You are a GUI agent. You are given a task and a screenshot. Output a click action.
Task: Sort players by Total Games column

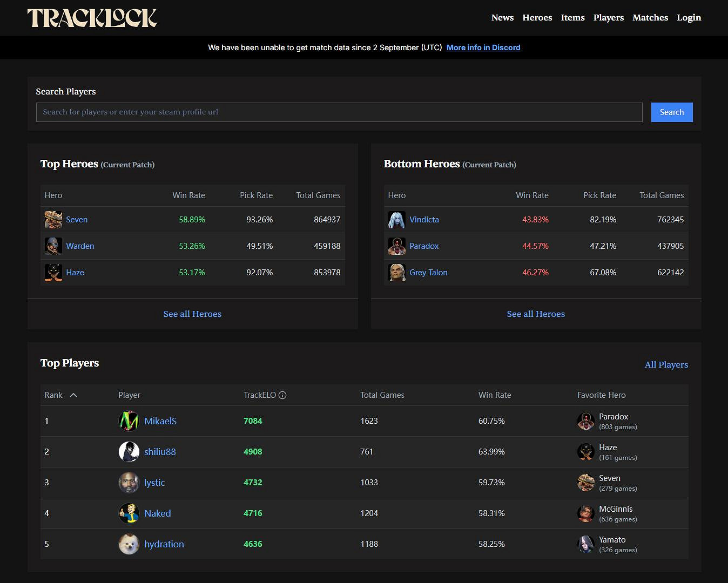tap(382, 395)
